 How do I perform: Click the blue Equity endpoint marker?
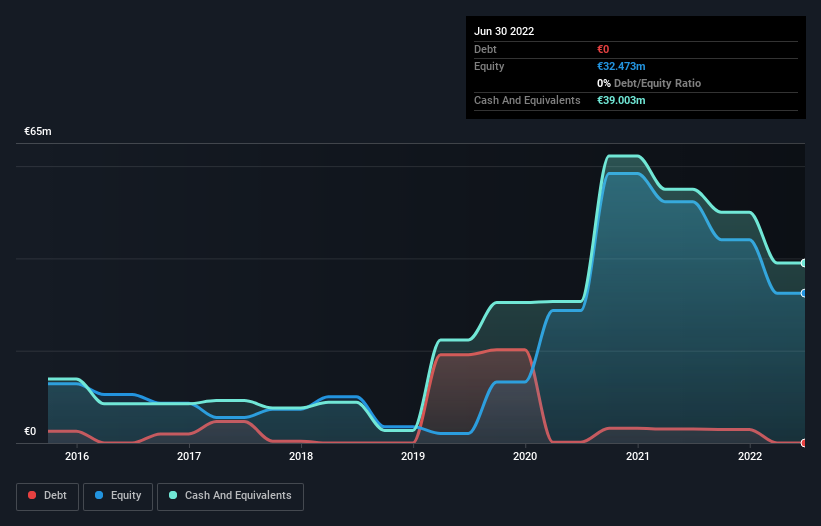(x=804, y=293)
